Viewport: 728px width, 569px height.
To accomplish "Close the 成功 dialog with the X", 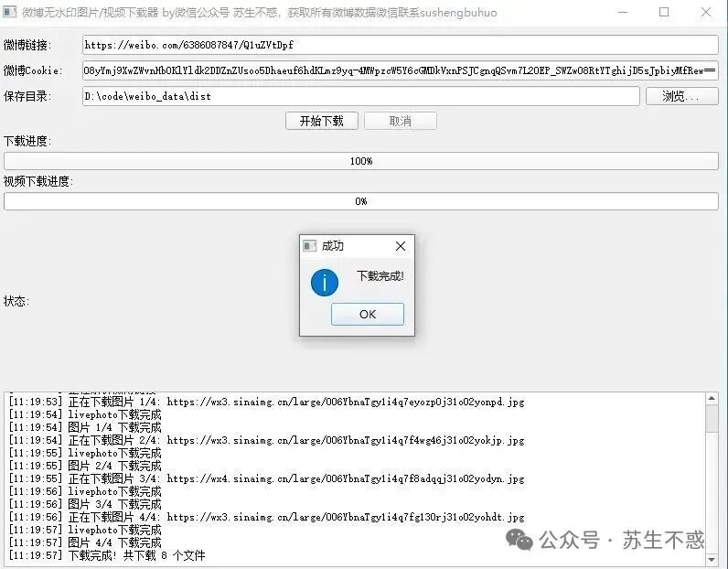I will tap(401, 246).
